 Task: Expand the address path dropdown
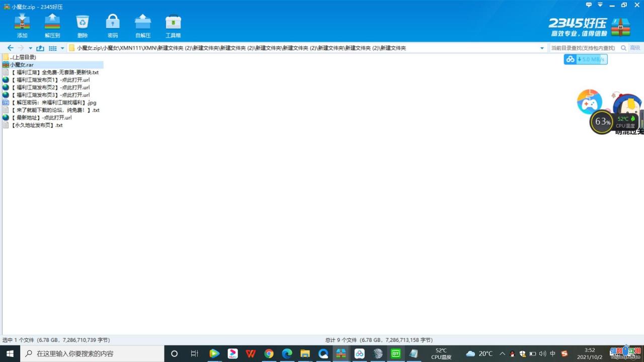tap(542, 48)
